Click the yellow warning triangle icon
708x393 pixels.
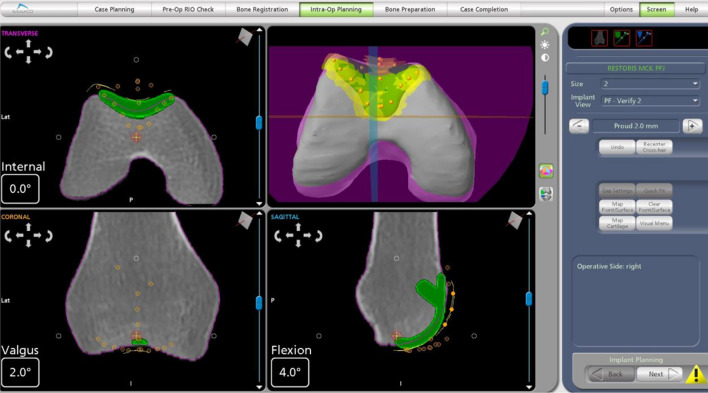pyautogui.click(x=696, y=374)
